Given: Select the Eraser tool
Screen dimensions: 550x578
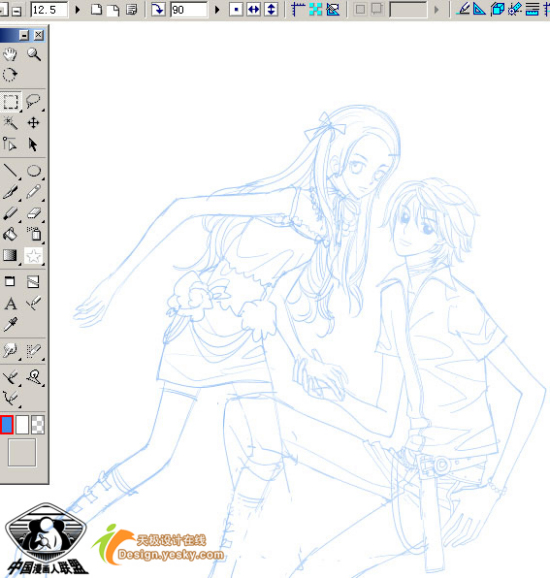Looking at the screenshot, I should point(34,213).
